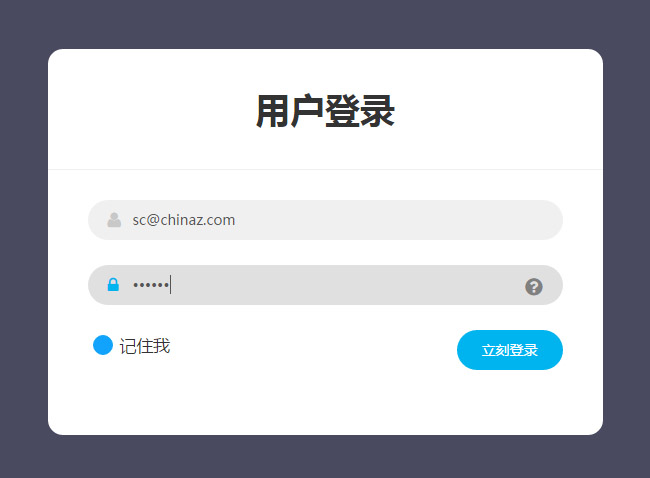Click empty space right of the email text
The width and height of the screenshot is (650, 478).
point(394,220)
